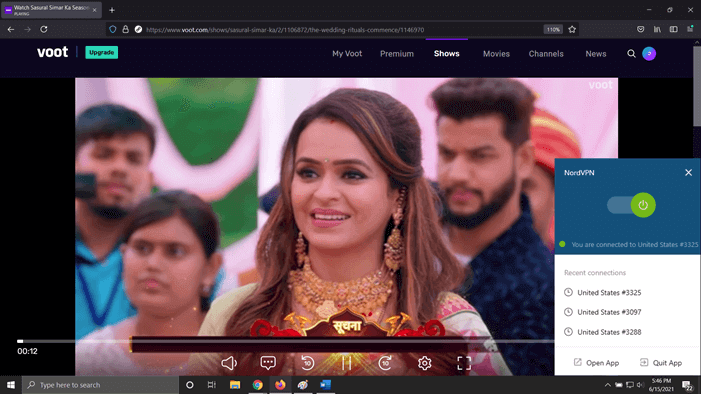Open tracking protection shield icon
701x394 pixels.
tap(113, 30)
